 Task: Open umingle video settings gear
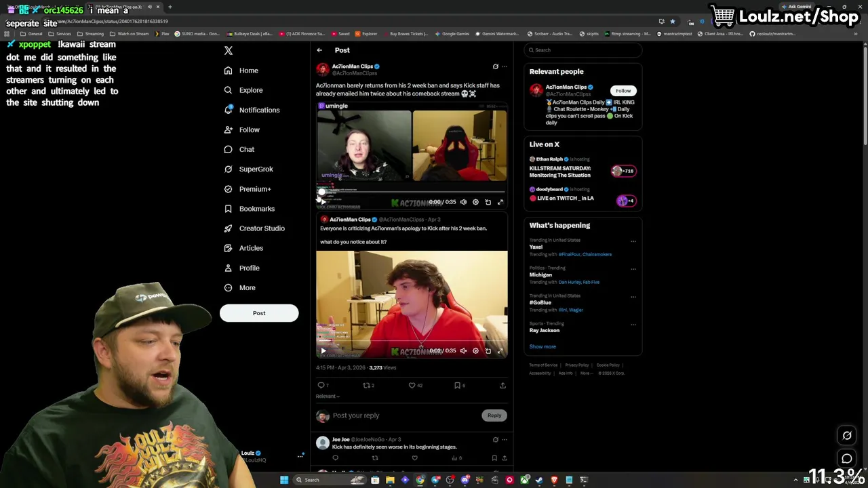pos(475,202)
